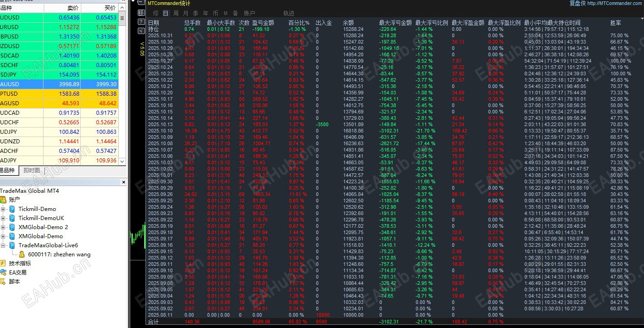Click the 脚本 scripts icon
Image resolution: width=644 pixels, height=328 pixels.
[3, 282]
